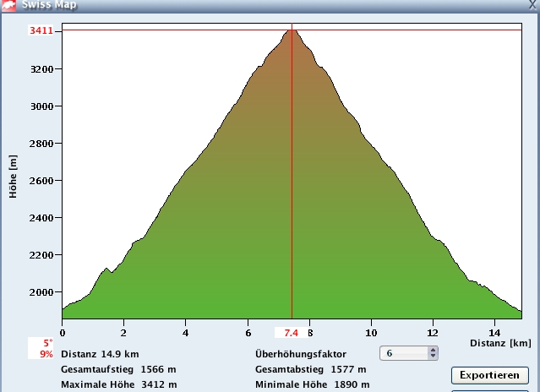Increase Überhöhungsfaktor with the up arrow
Screen dimensions: 540x392
point(434,350)
